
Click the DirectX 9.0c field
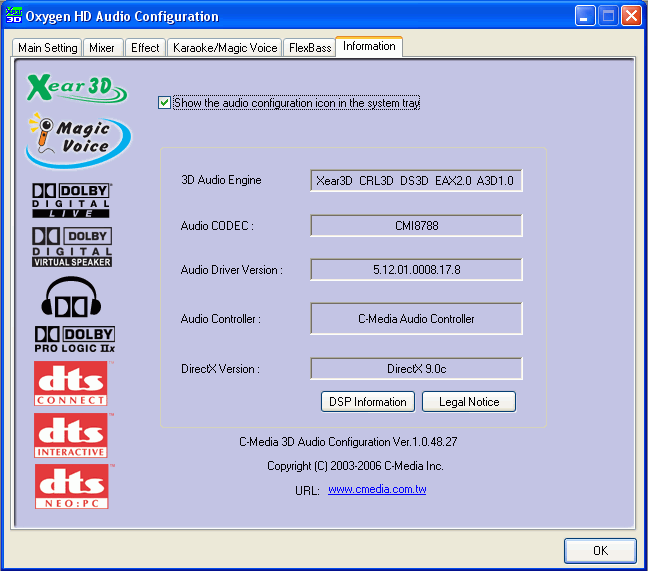tap(416, 369)
